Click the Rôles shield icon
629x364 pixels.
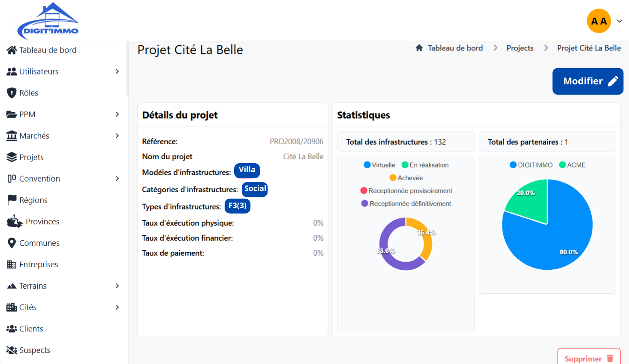pyautogui.click(x=12, y=93)
